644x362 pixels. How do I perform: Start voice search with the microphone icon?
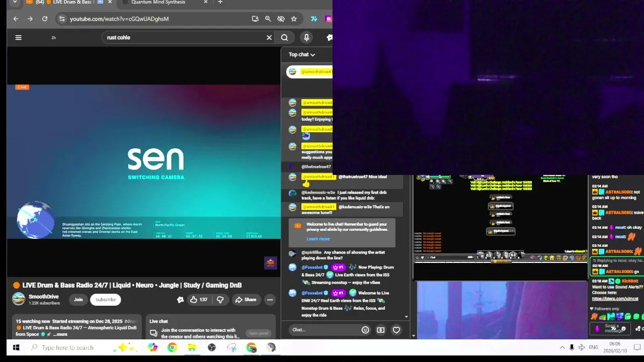[x=306, y=37]
